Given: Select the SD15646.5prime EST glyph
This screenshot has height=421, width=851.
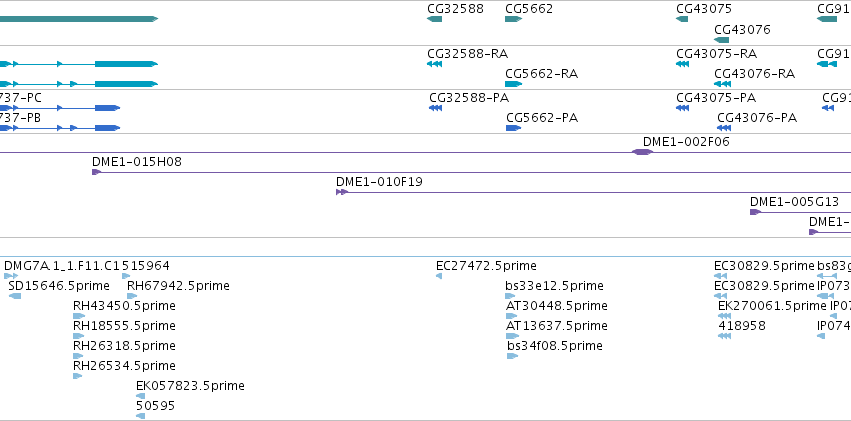Looking at the screenshot, I should coord(15,296).
